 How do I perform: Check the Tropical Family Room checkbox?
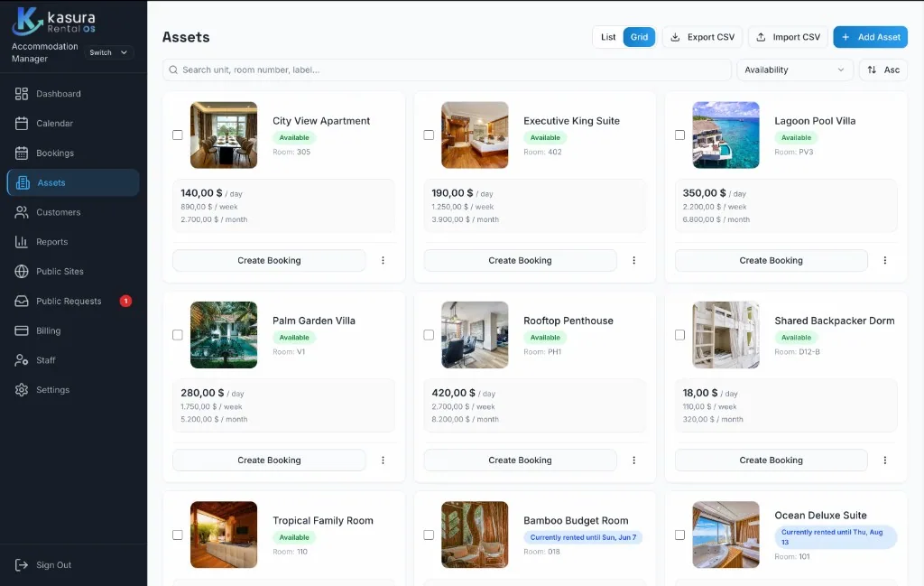178,535
